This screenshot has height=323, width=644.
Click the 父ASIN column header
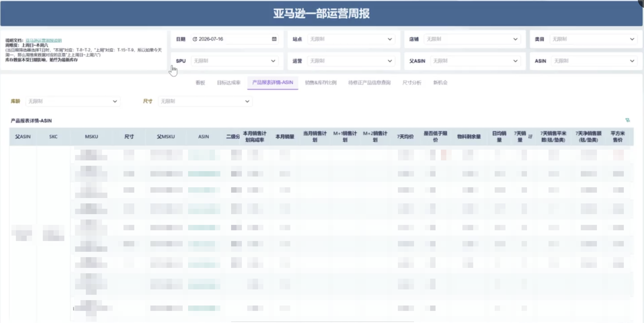(x=23, y=136)
